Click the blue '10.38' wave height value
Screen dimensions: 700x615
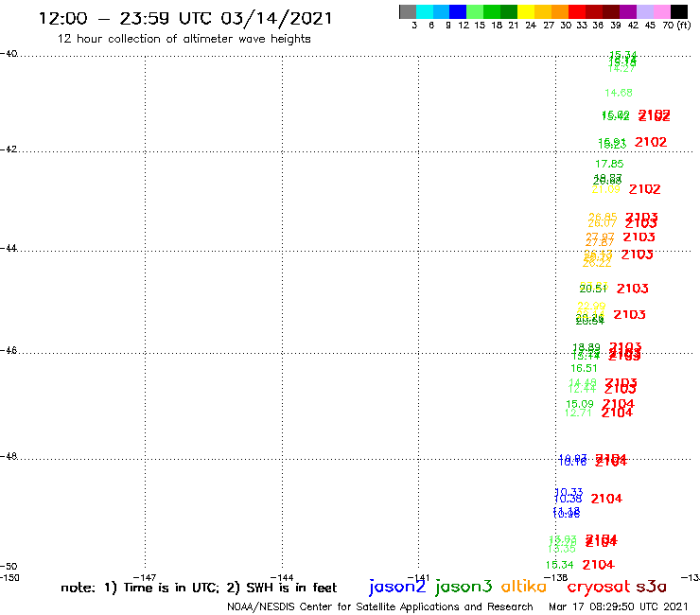[569, 499]
